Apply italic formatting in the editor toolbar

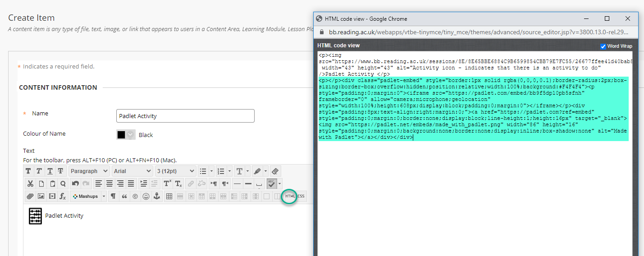pyautogui.click(x=39, y=171)
